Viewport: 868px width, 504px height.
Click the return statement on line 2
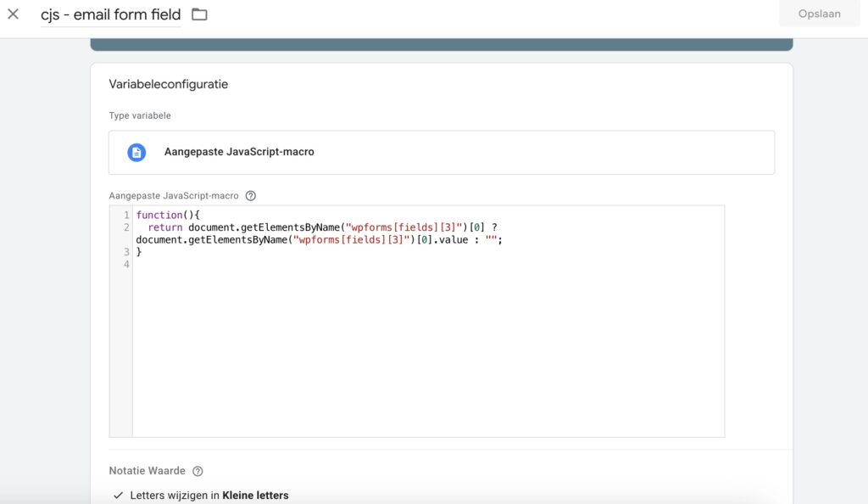click(x=322, y=227)
